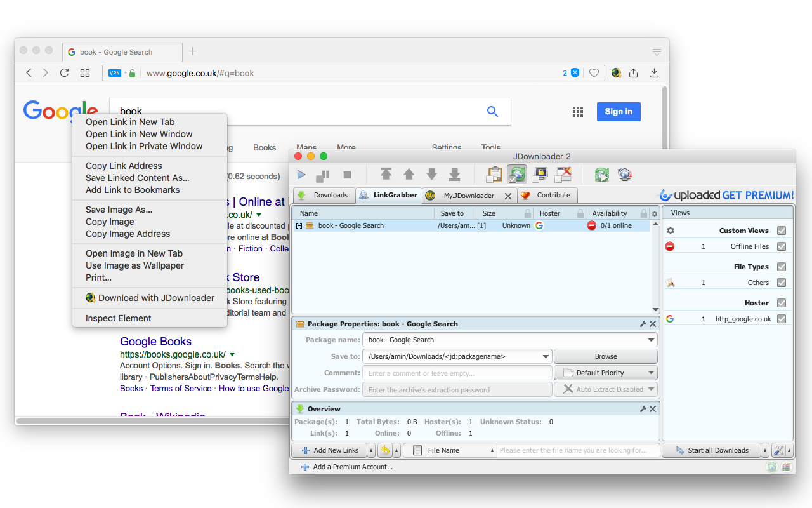Click the Browse button for save location

click(x=606, y=356)
